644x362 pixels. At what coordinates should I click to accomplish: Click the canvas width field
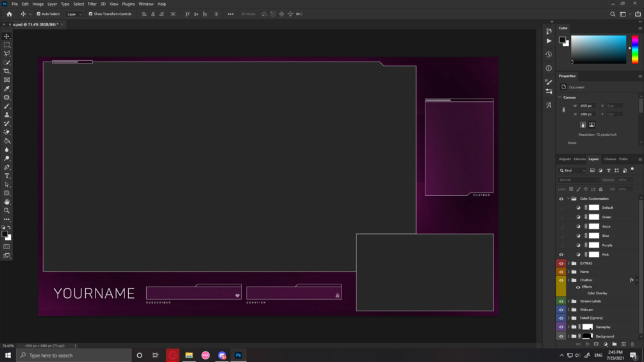click(x=588, y=106)
